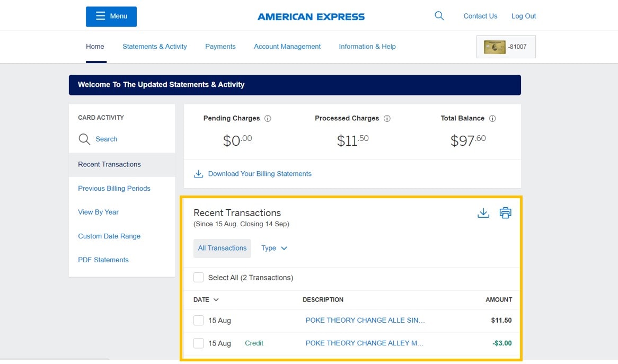Check the checkbox for the $11.50 transaction
Screen dimensions: 618x364
198,320
